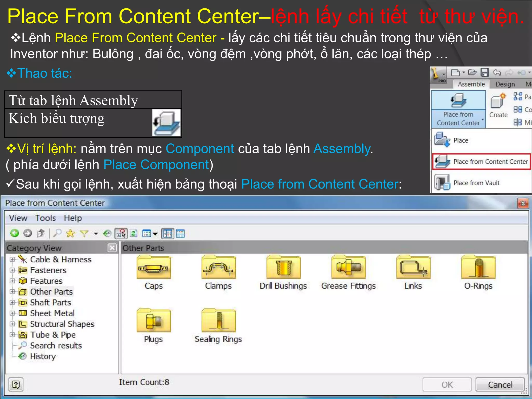Click the thumbnail View style icon
Viewport: 532px width, 399px height.
tap(147, 234)
